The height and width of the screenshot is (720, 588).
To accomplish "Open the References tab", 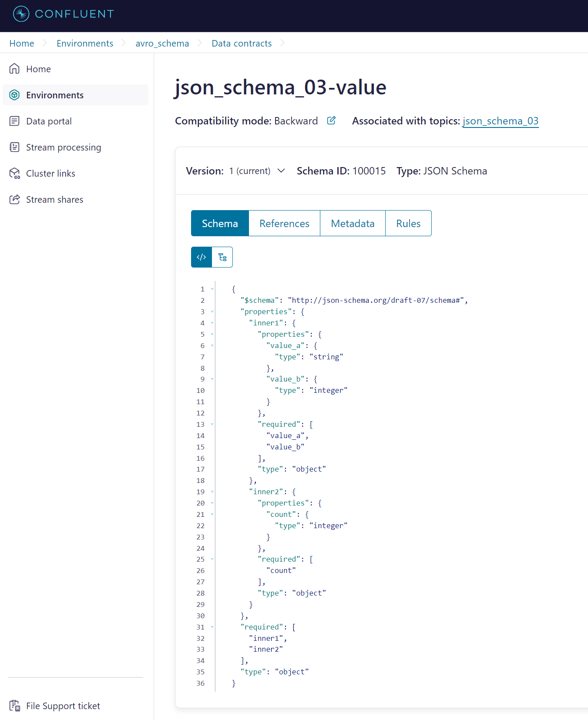I will pyautogui.click(x=284, y=223).
